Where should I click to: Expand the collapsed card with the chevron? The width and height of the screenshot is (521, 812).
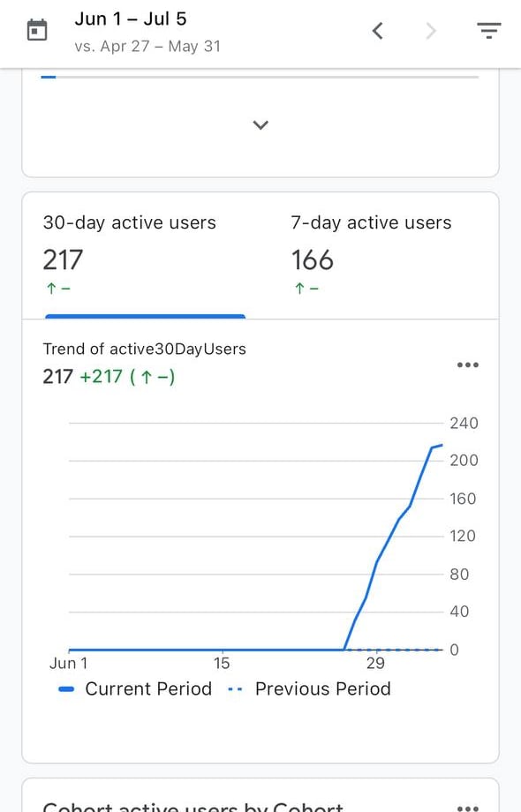pyautogui.click(x=260, y=125)
